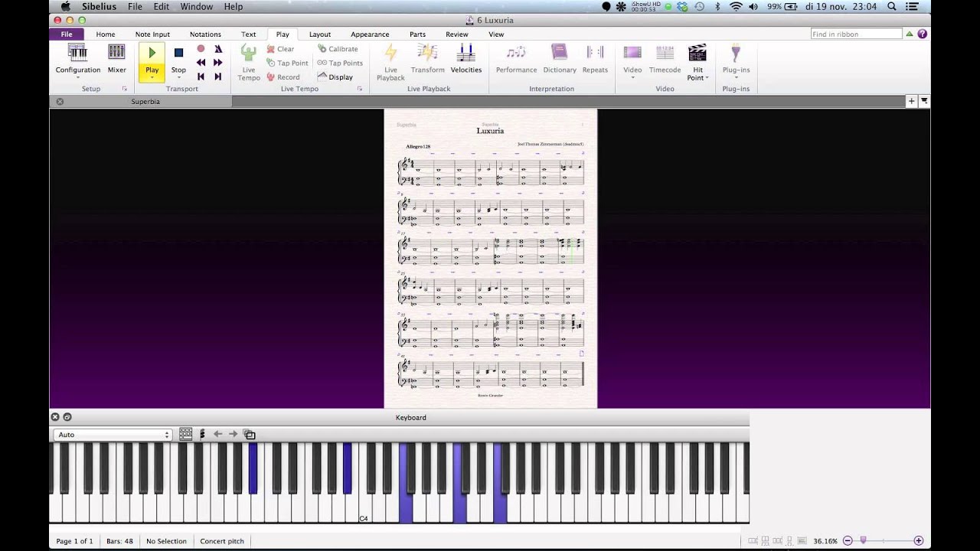Switch to the Layout ribbon tab
Image resolution: width=980 pixels, height=551 pixels.
pos(320,34)
